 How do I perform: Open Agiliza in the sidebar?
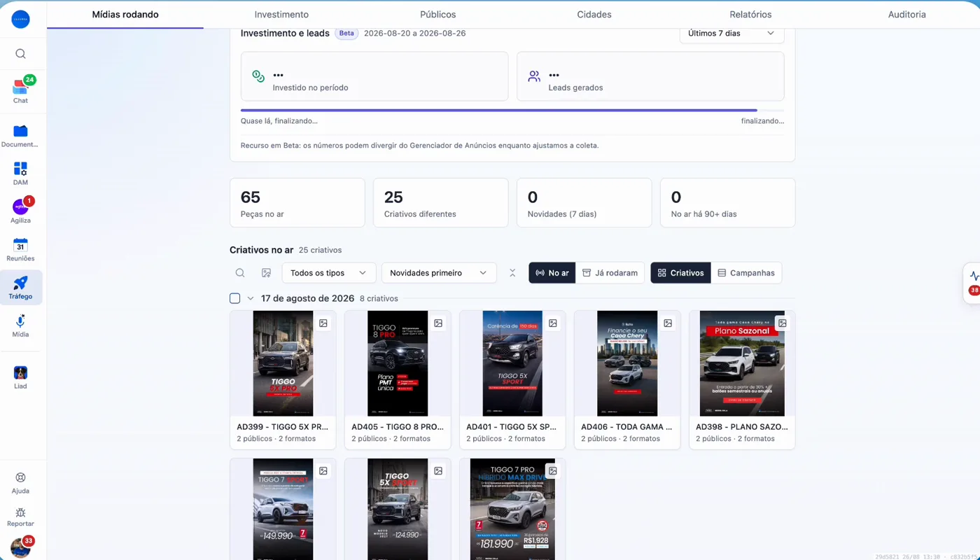pyautogui.click(x=20, y=211)
